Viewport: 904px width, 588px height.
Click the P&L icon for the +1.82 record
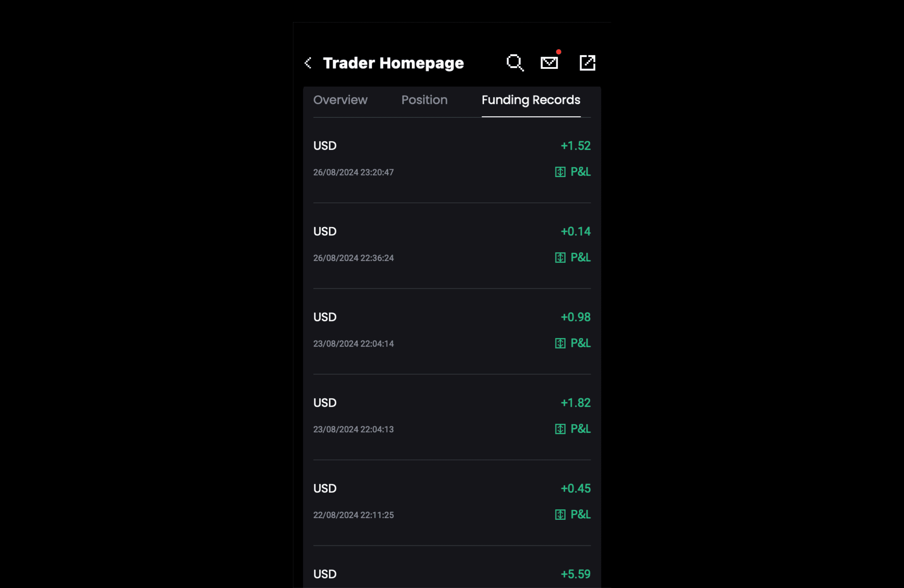tap(560, 429)
